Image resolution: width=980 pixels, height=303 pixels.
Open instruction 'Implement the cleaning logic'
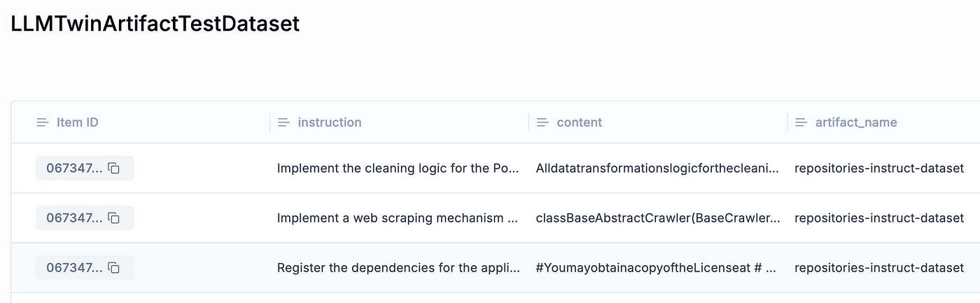point(398,168)
